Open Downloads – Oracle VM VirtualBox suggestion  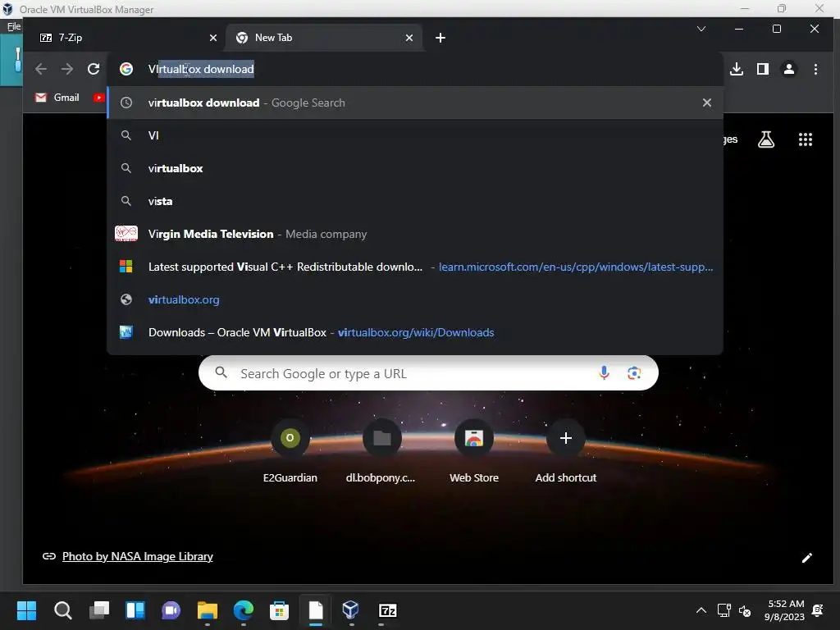click(415, 332)
